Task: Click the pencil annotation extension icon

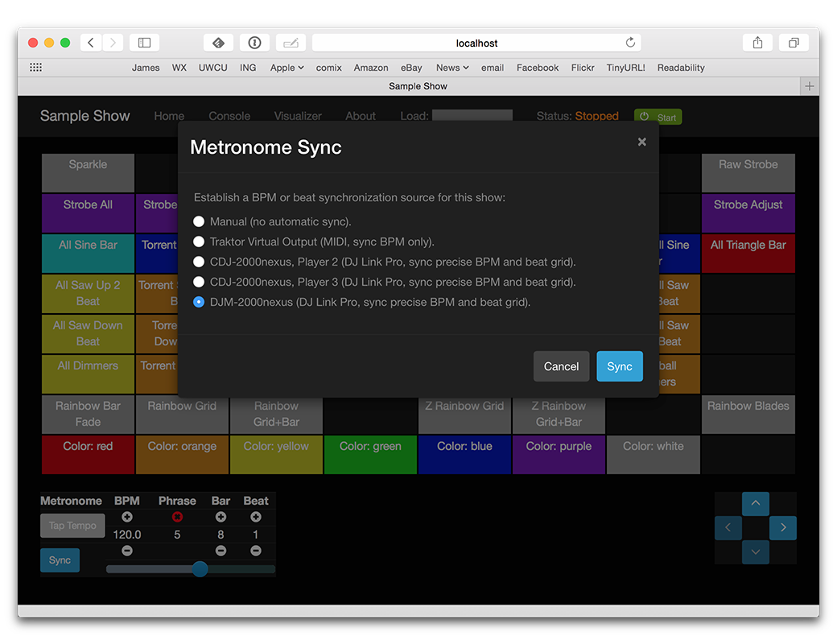Action: click(x=291, y=43)
